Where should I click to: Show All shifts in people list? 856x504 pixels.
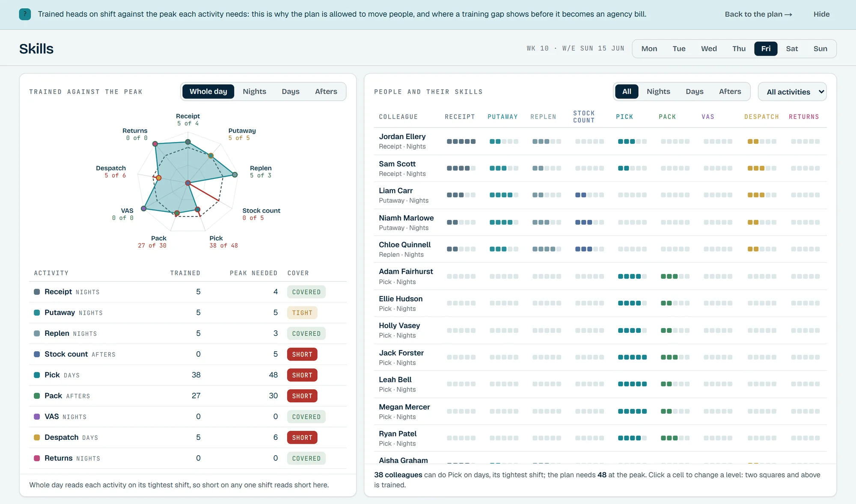(x=627, y=92)
